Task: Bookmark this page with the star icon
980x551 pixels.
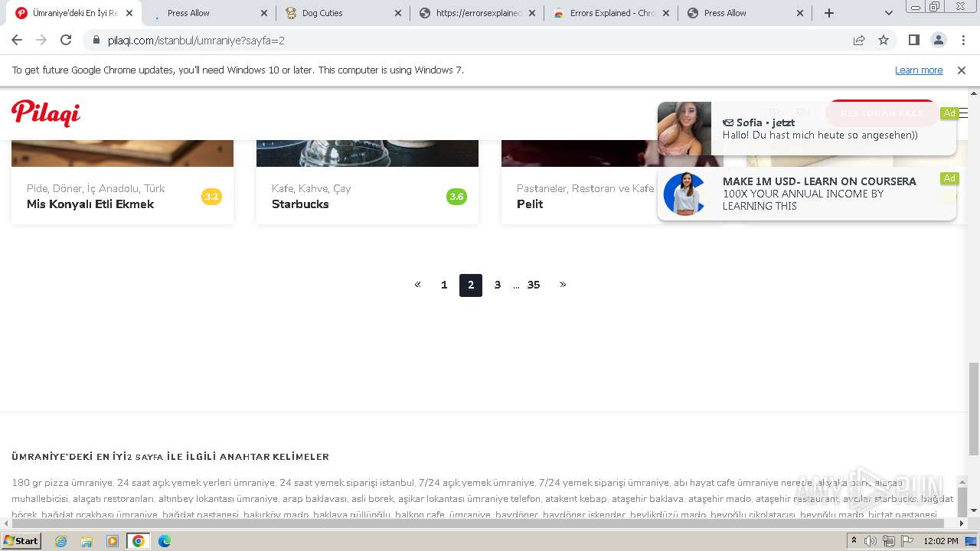Action: pos(884,40)
